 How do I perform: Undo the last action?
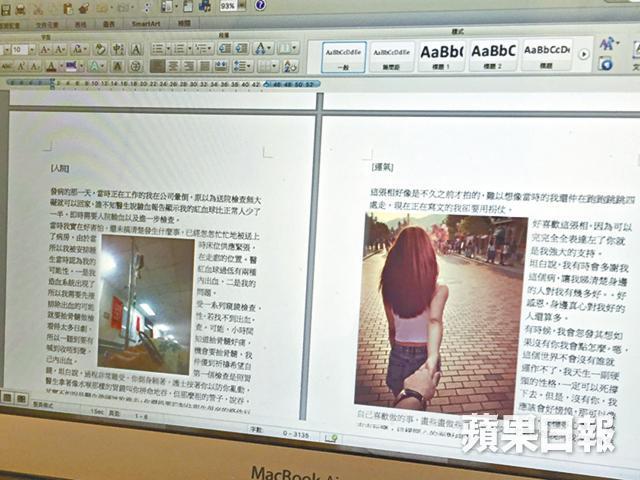(103, 8)
